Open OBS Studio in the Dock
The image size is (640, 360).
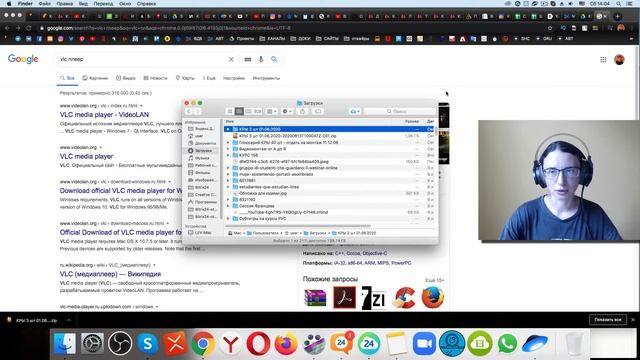click(x=120, y=343)
